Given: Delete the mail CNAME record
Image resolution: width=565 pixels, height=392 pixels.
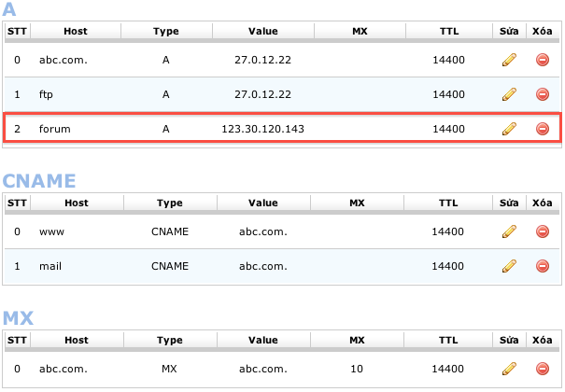Looking at the screenshot, I should tap(542, 266).
